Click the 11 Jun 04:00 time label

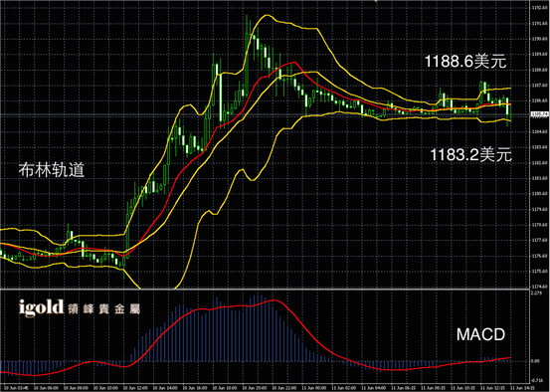pyautogui.click(x=374, y=388)
